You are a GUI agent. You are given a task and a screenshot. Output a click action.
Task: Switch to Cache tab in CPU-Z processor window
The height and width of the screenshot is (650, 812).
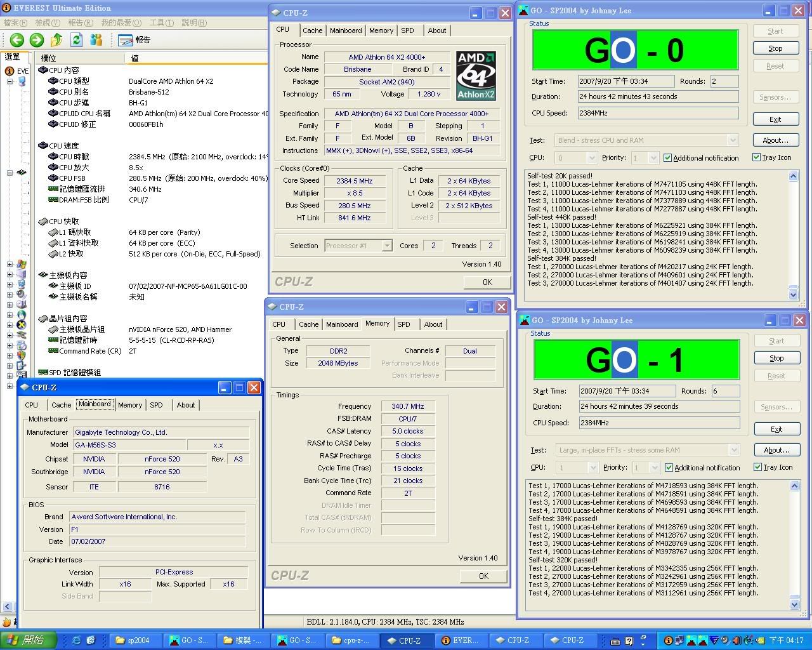pyautogui.click(x=312, y=30)
